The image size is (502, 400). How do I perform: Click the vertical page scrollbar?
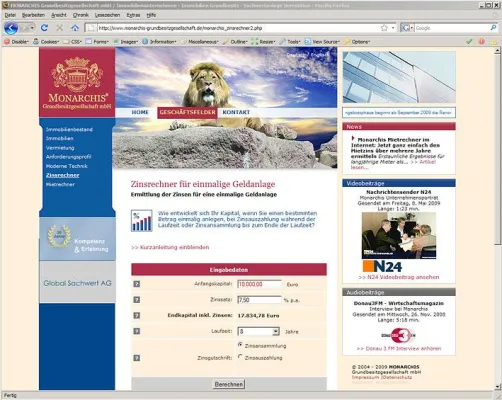pyautogui.click(x=497, y=149)
